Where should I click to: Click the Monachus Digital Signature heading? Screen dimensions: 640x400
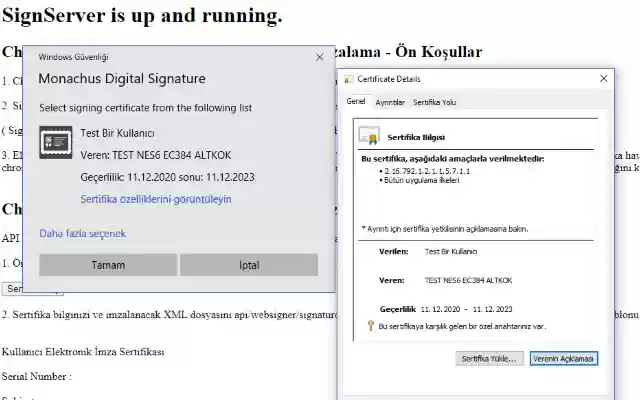(x=122, y=78)
